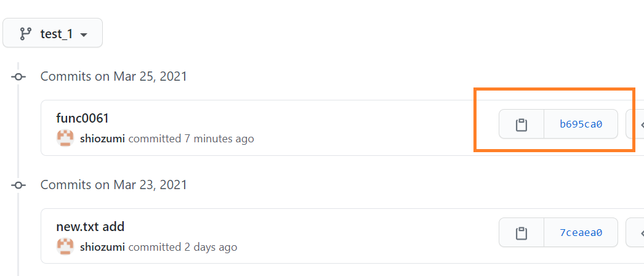The image size is (644, 276).
Task: Click the commit node icon for Mar 23
Action: (18, 185)
